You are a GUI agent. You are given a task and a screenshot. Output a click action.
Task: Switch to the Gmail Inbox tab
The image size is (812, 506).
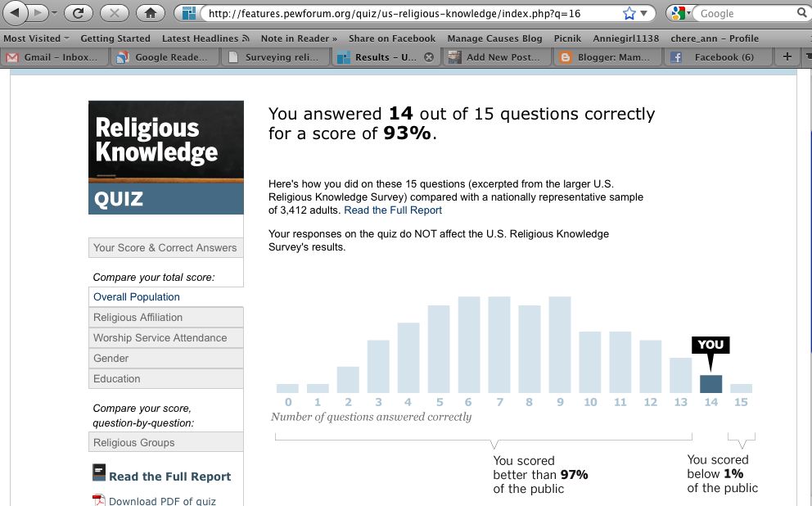(x=53, y=57)
